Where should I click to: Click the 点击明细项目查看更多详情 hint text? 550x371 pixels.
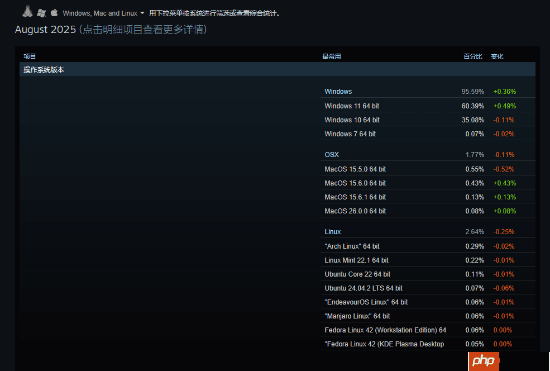point(143,29)
